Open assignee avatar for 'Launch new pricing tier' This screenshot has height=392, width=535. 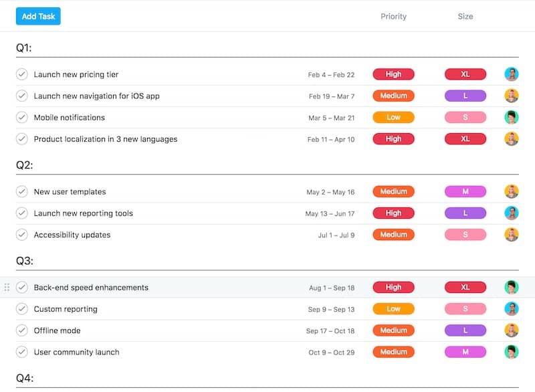tap(512, 74)
